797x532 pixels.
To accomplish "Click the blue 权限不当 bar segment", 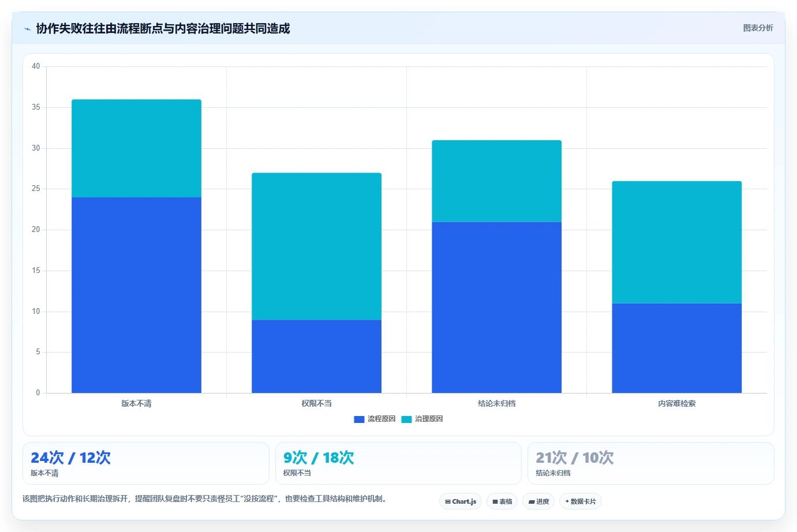I will pyautogui.click(x=316, y=356).
